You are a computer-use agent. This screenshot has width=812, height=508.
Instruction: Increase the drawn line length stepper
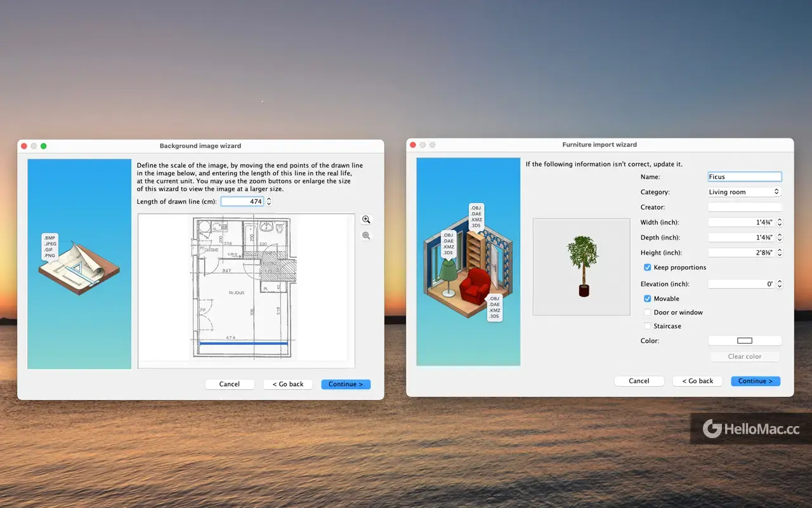(269, 199)
